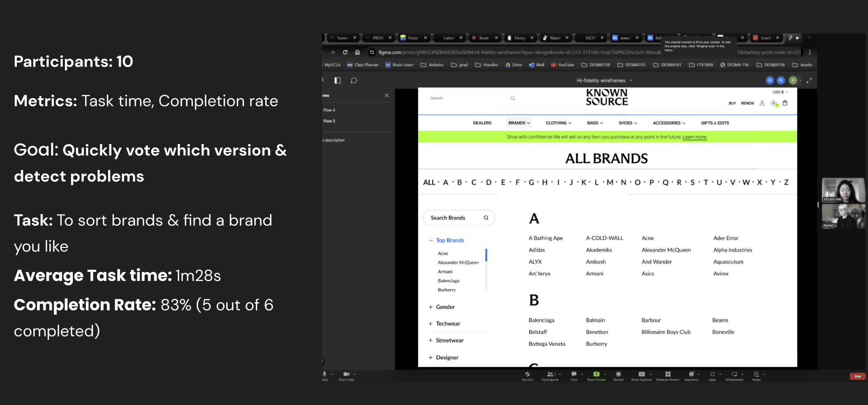The height and width of the screenshot is (405, 868).
Task: Close the Figma flows side panel
Action: click(x=387, y=95)
